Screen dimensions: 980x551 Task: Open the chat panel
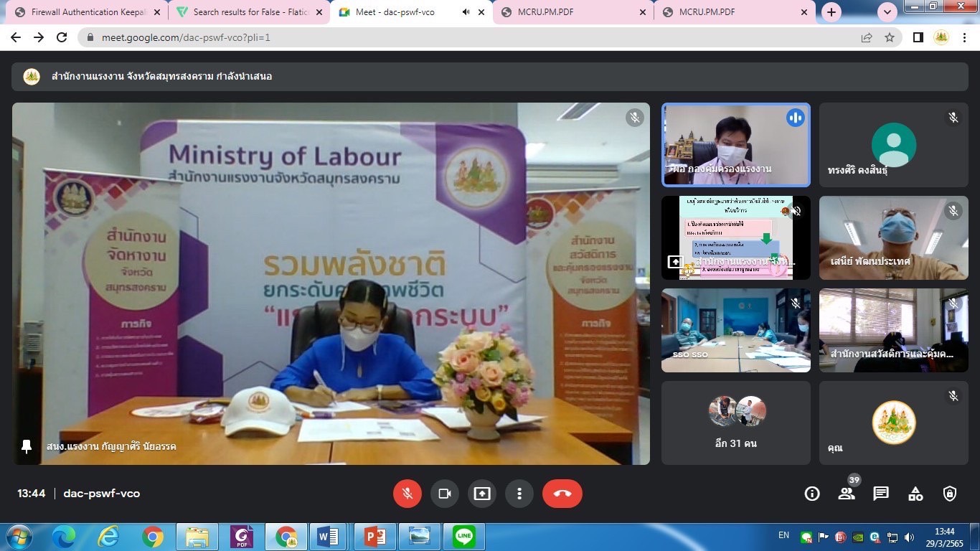click(x=881, y=494)
